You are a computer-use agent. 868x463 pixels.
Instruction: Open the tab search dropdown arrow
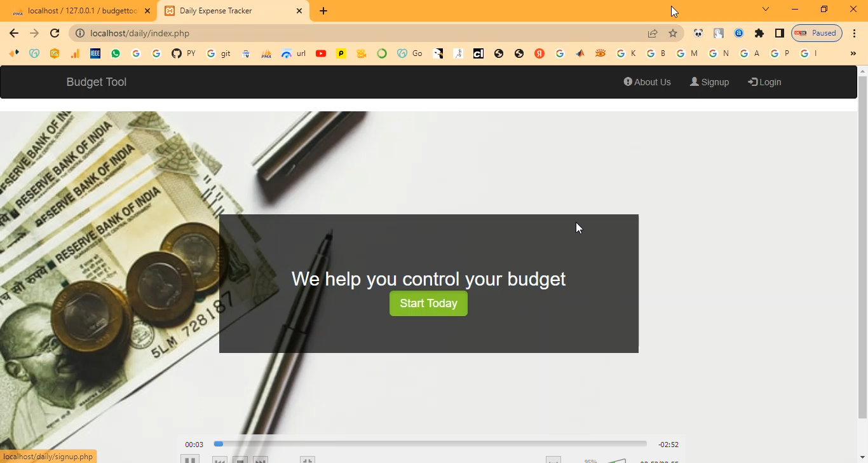pyautogui.click(x=766, y=10)
